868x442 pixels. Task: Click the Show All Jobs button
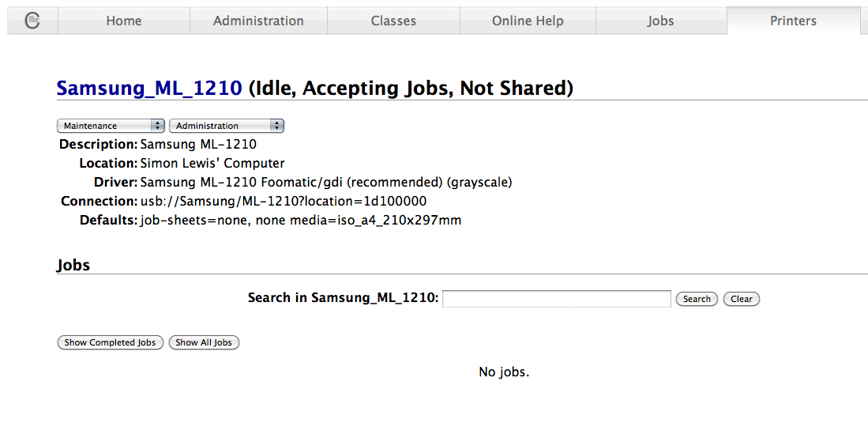click(x=204, y=342)
